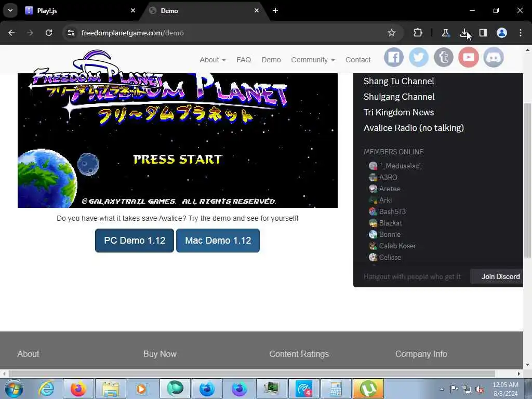
Task: Open site information icon in address bar
Action: (71, 33)
